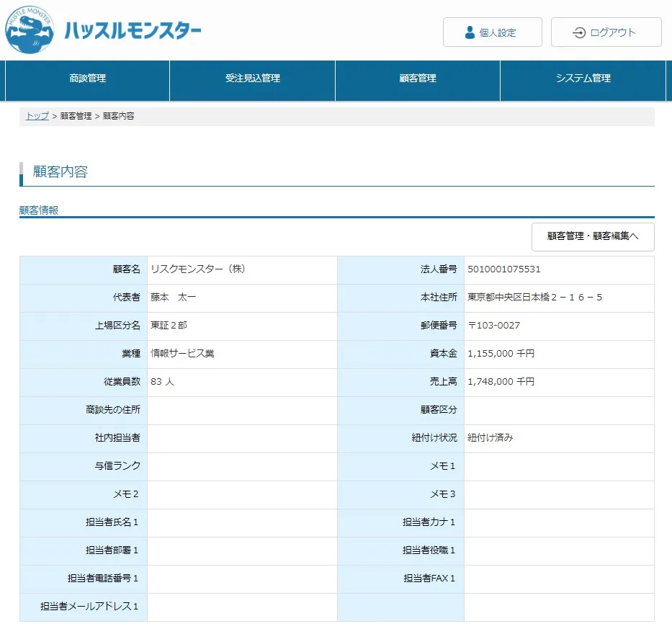Open the システム管理 menu
The width and height of the screenshot is (672, 634).
583,80
